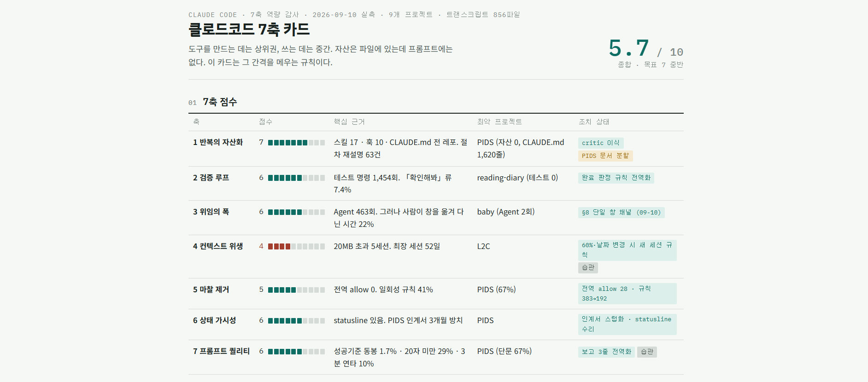
Task: Click the '전역 allow 28 · 규칙 383→192' tag
Action: [627, 294]
